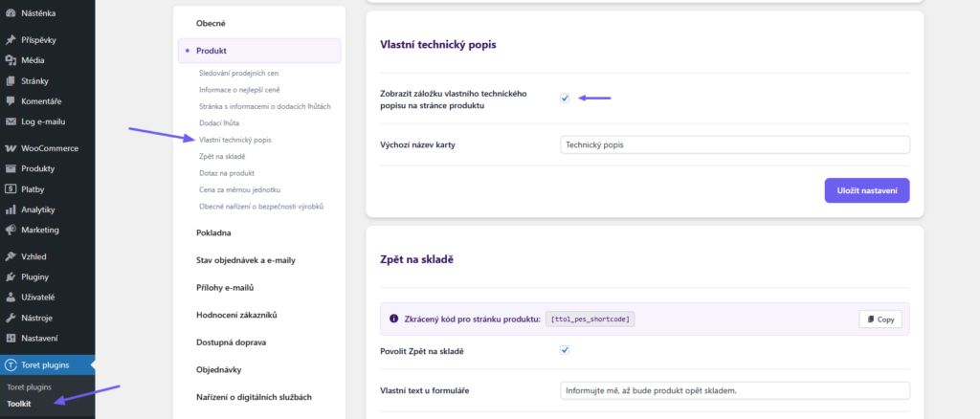Click the Komentáře speech bubble icon
980x419 pixels.
(10, 101)
